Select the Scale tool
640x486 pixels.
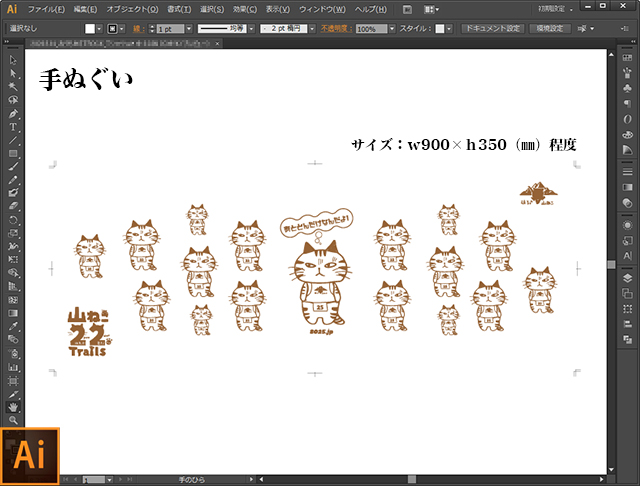point(13,233)
